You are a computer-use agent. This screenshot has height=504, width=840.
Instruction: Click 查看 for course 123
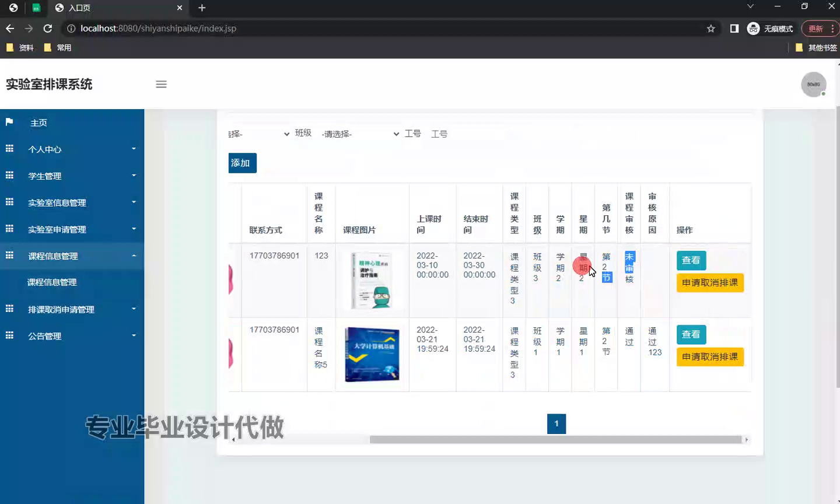click(x=691, y=260)
